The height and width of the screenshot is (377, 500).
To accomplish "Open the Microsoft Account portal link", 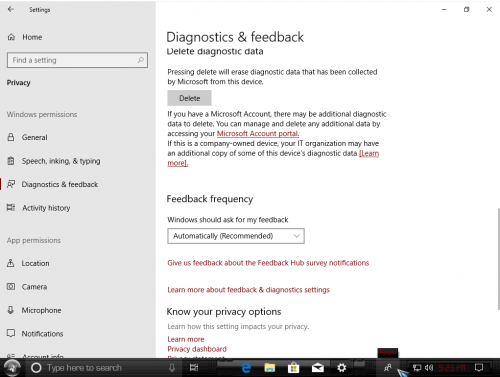I will (x=258, y=134).
